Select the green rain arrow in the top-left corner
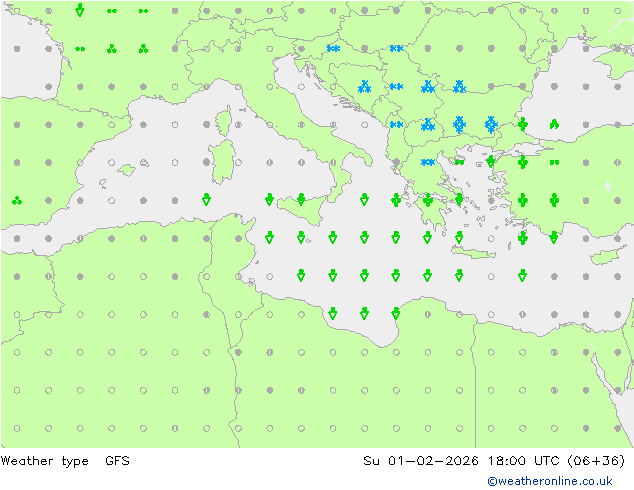Screen dimensions: 634x490 80,10
